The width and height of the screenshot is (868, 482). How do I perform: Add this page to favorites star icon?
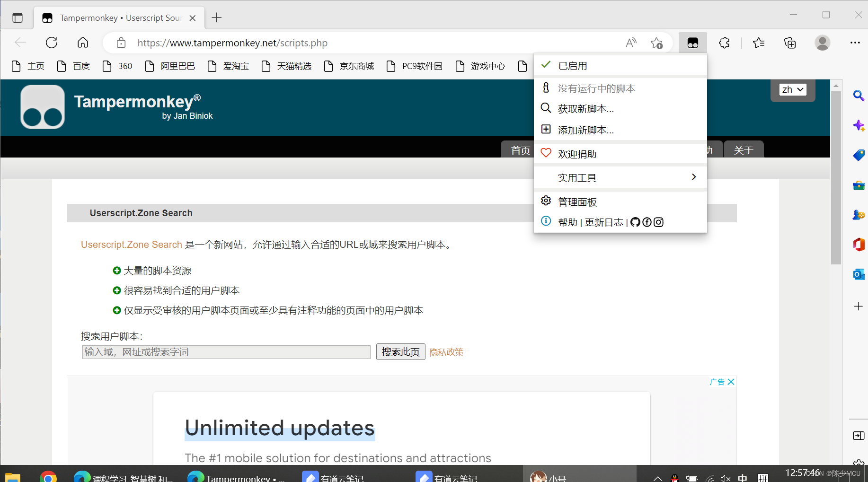[656, 43]
